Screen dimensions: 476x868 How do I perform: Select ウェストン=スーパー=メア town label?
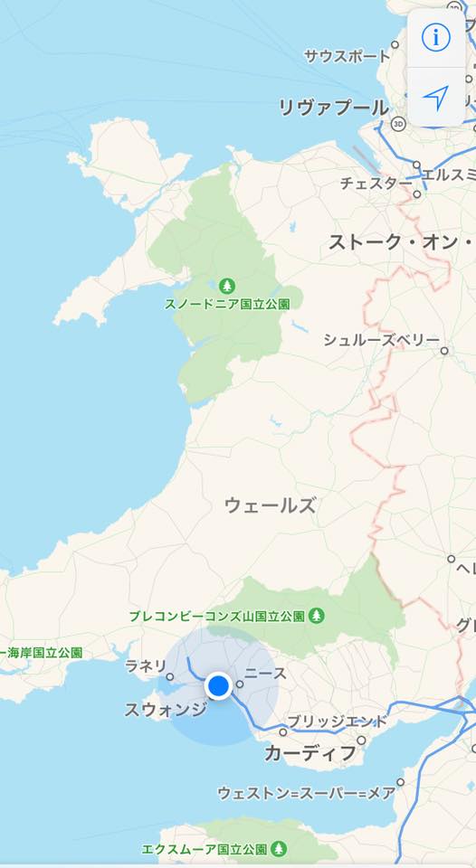306,793
